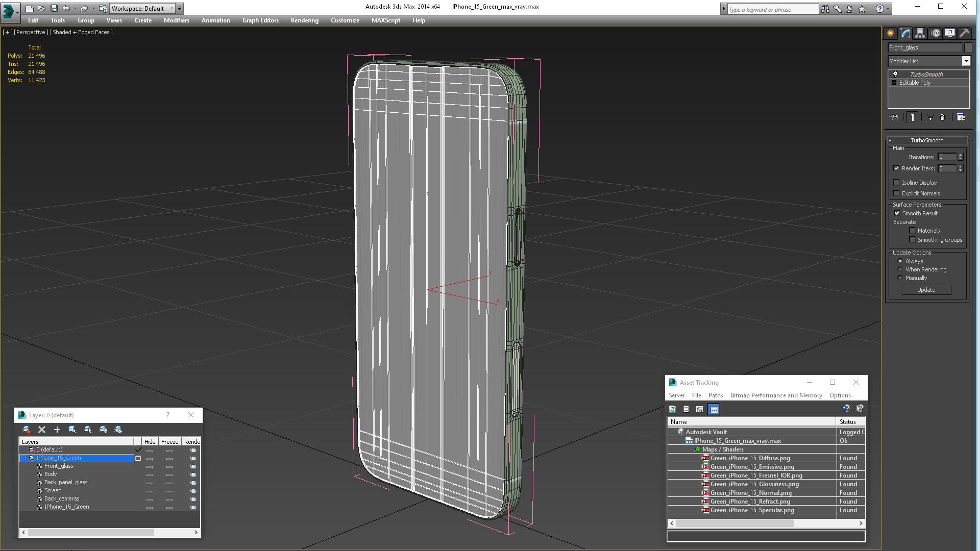
Task: Select Manually update option
Action: pyautogui.click(x=900, y=278)
